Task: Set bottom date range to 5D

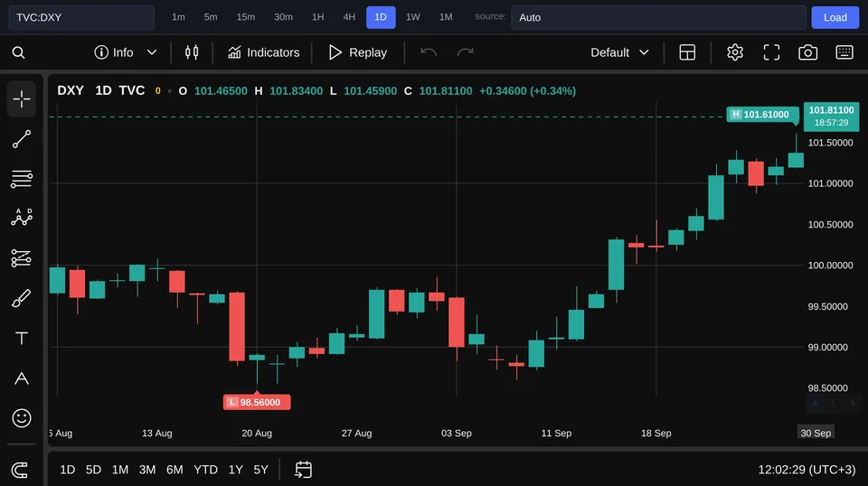Action: (x=93, y=470)
